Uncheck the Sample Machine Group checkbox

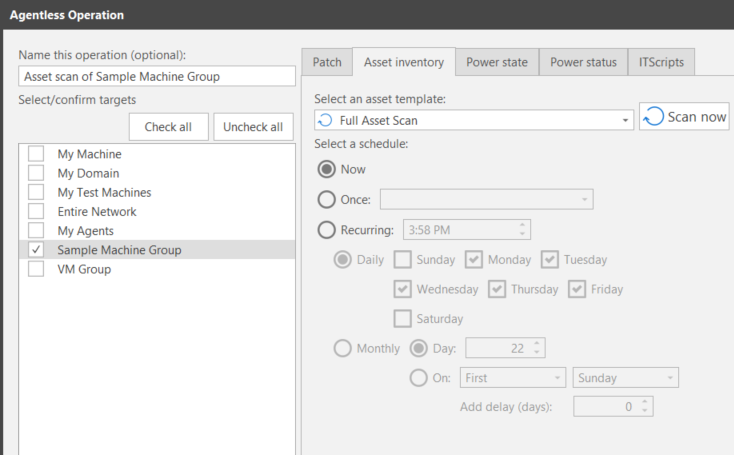pos(36,250)
